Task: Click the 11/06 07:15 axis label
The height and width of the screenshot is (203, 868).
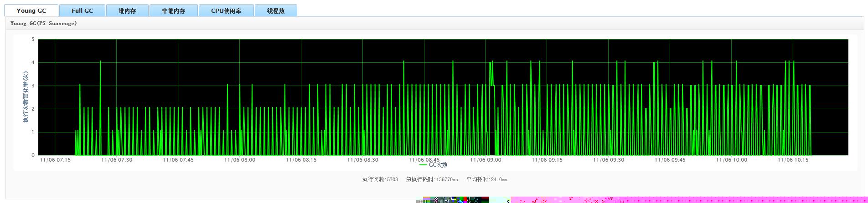Action: 55,160
